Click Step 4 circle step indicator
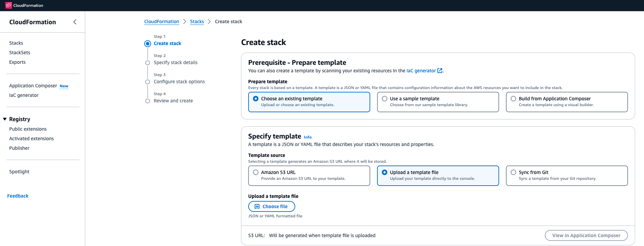The width and height of the screenshot is (644, 246). (x=148, y=101)
